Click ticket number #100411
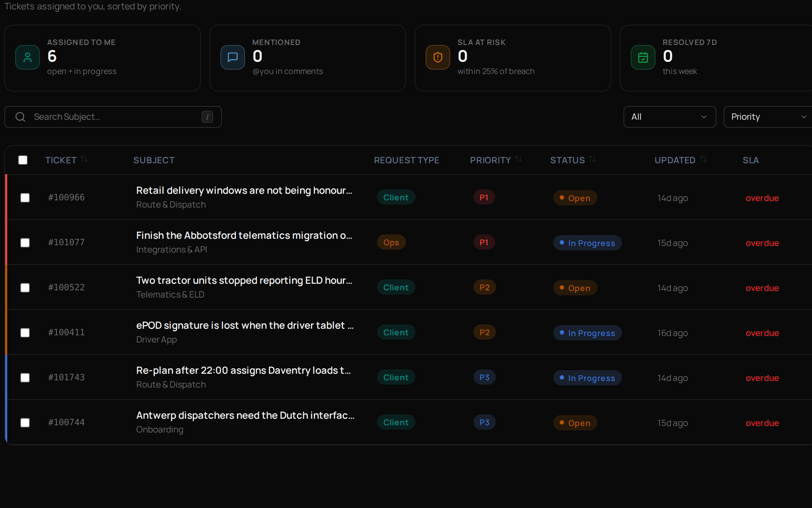 coord(66,332)
